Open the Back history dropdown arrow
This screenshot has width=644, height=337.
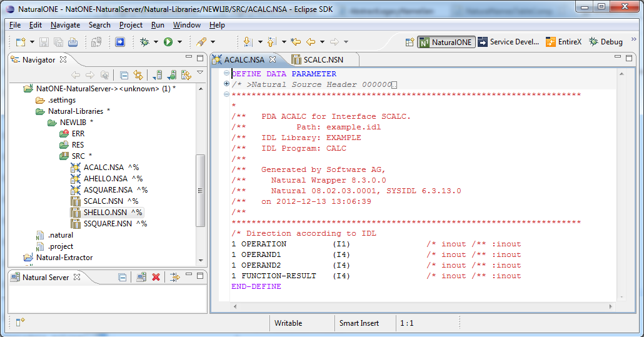click(x=322, y=42)
